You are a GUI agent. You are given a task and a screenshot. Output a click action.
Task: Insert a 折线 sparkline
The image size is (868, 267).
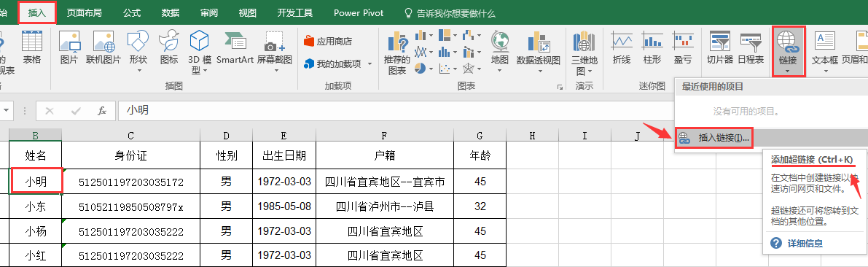[x=622, y=47]
